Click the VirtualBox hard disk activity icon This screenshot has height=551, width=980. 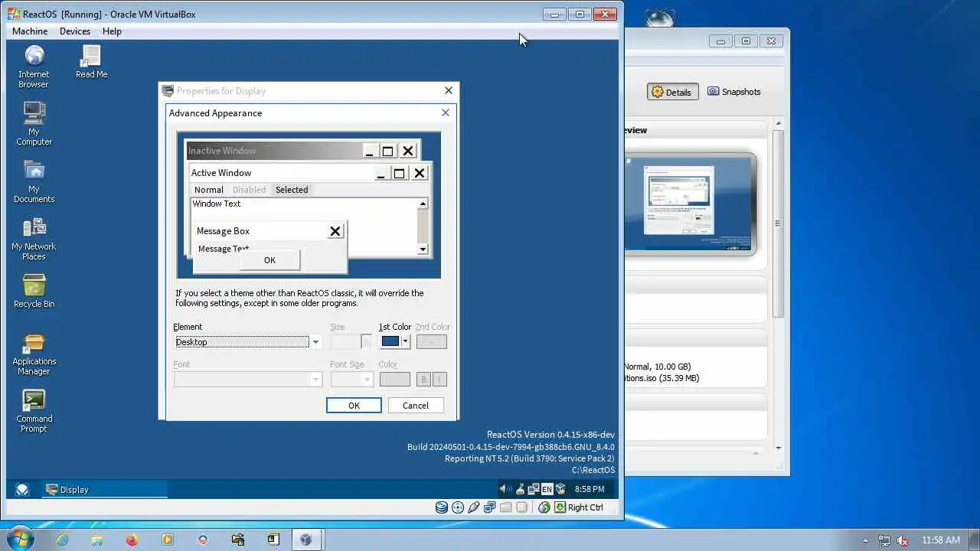(x=442, y=507)
